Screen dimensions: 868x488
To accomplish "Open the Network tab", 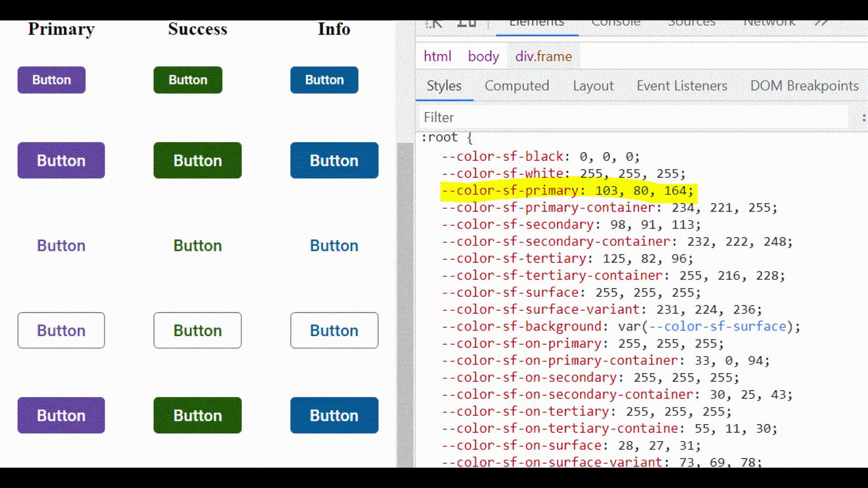I will tap(769, 24).
